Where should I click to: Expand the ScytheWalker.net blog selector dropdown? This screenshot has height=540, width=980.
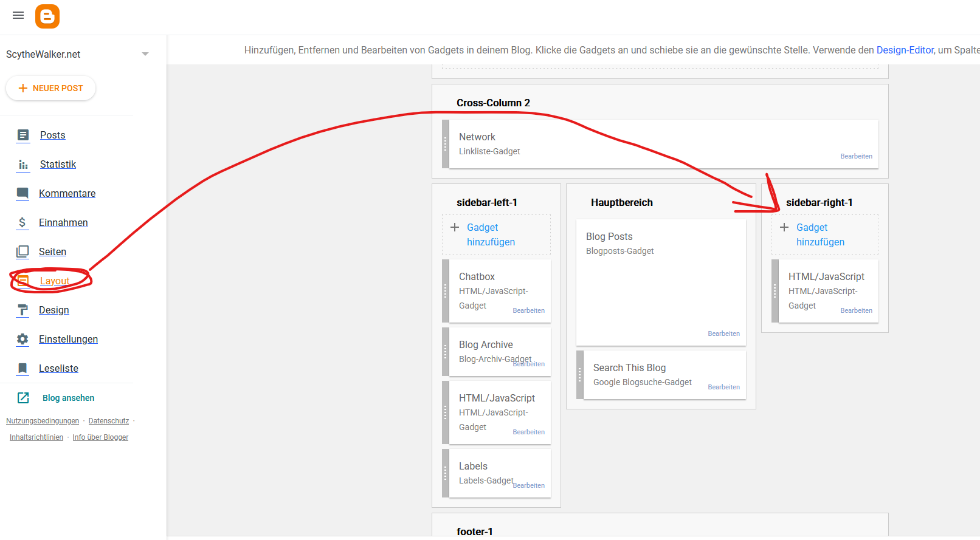145,54
